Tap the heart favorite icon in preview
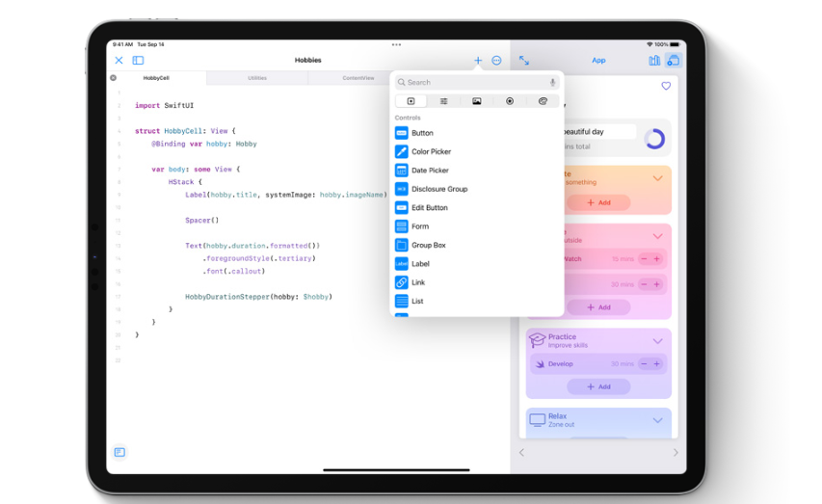The width and height of the screenshot is (822, 504). [666, 86]
